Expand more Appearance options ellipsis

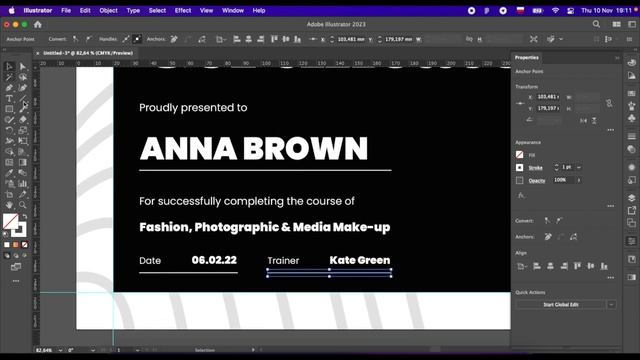[611, 206]
